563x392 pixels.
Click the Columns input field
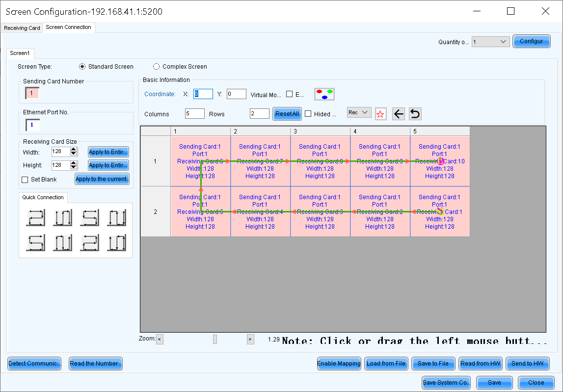click(x=194, y=113)
